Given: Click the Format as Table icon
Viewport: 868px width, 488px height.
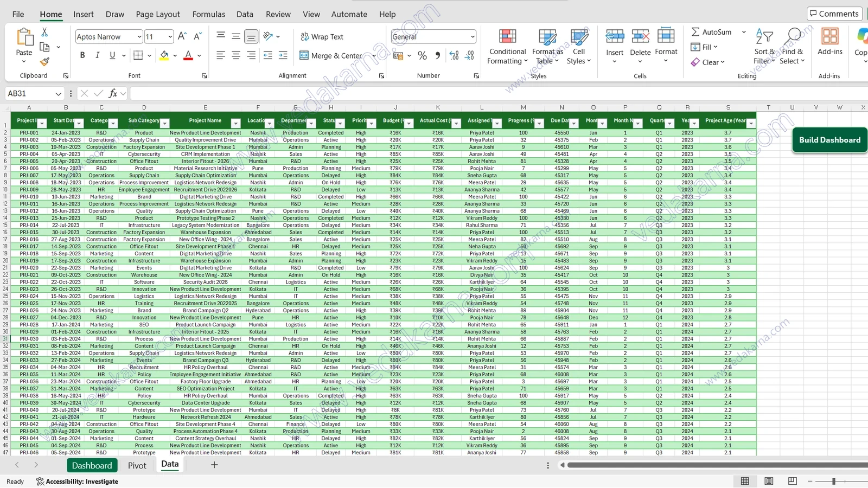Looking at the screenshot, I should click(x=547, y=38).
